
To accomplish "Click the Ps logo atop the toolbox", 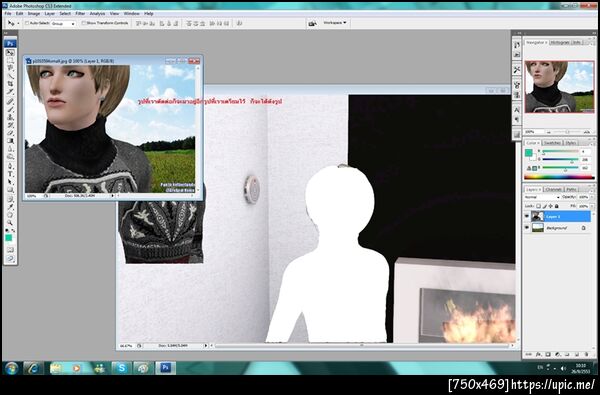I will pos(10,44).
